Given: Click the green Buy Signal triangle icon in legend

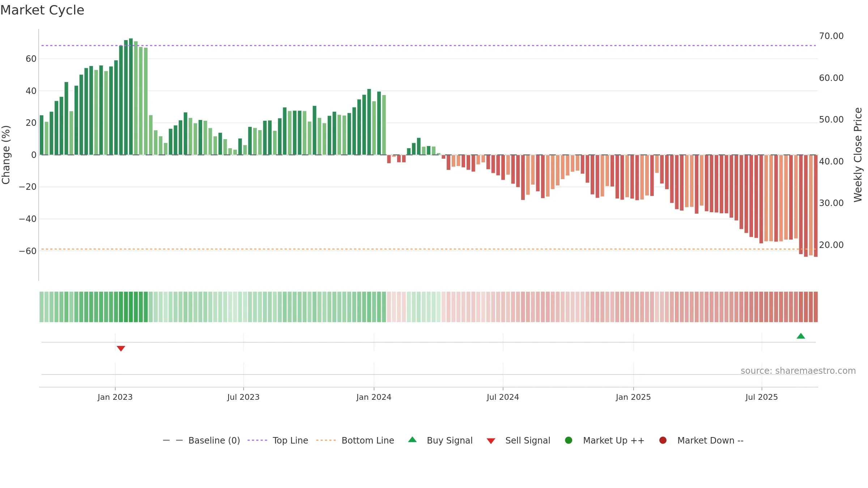Looking at the screenshot, I should pyautogui.click(x=412, y=440).
